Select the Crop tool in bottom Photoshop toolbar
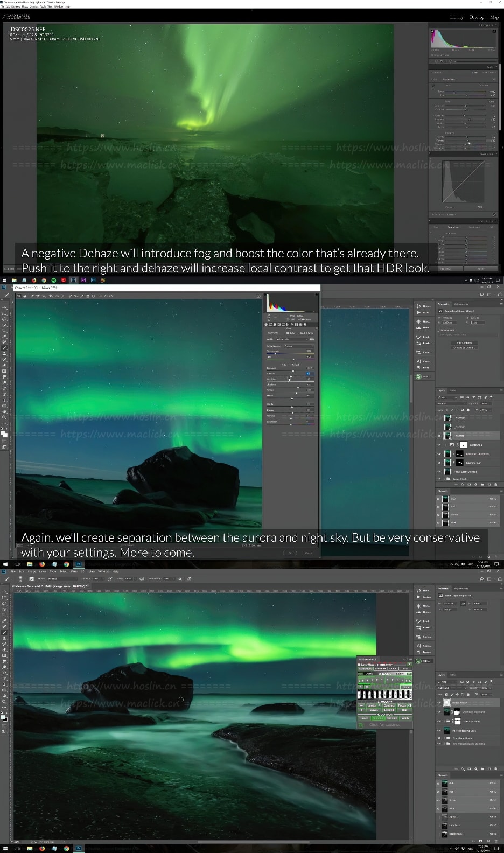The width and height of the screenshot is (504, 853). pyautogui.click(x=5, y=614)
